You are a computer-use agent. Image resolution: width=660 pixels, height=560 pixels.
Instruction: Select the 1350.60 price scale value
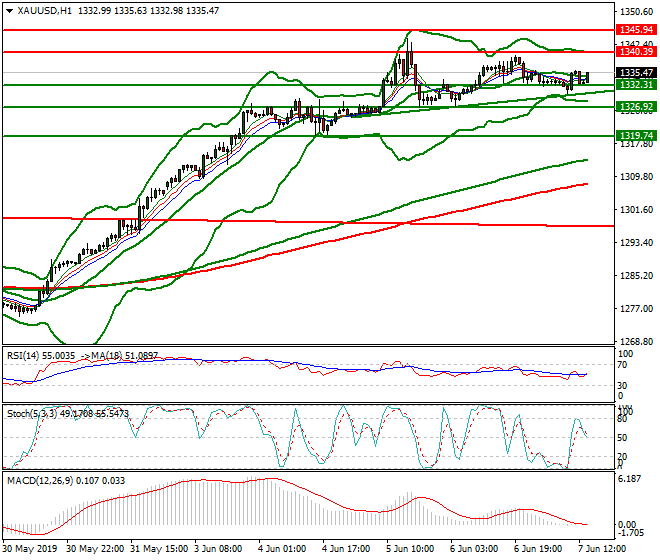(636, 11)
